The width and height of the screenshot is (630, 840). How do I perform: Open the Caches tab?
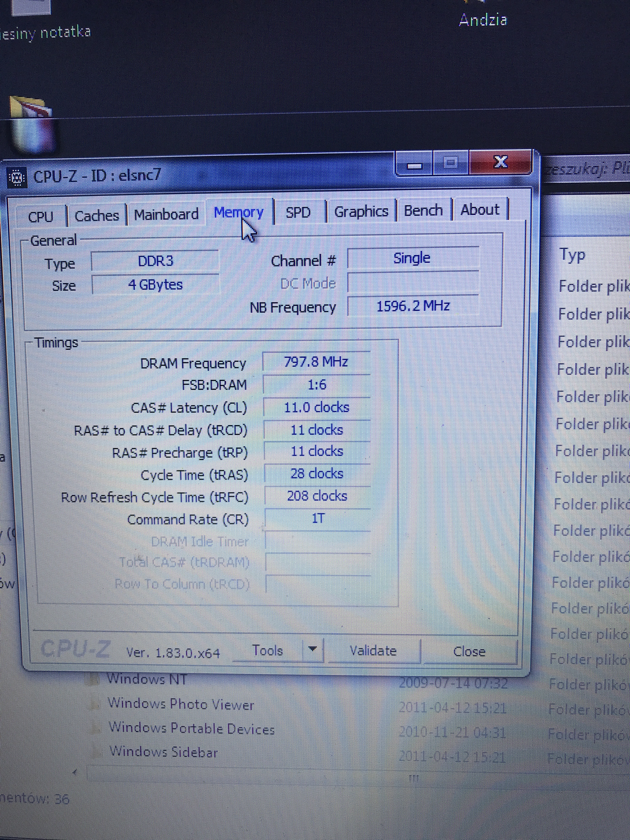coord(97,216)
